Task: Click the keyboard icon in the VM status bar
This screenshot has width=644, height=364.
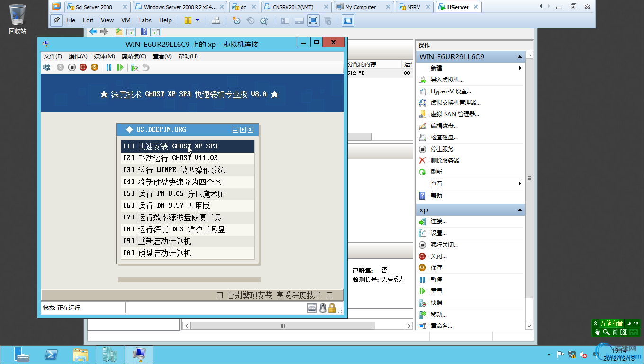Action: pos(312,308)
